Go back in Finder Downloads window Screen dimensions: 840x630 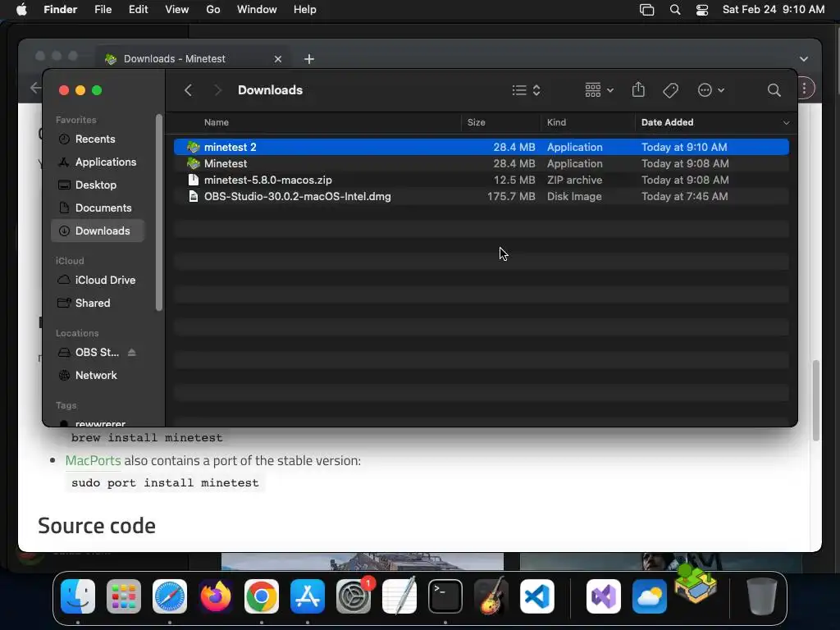tap(188, 90)
